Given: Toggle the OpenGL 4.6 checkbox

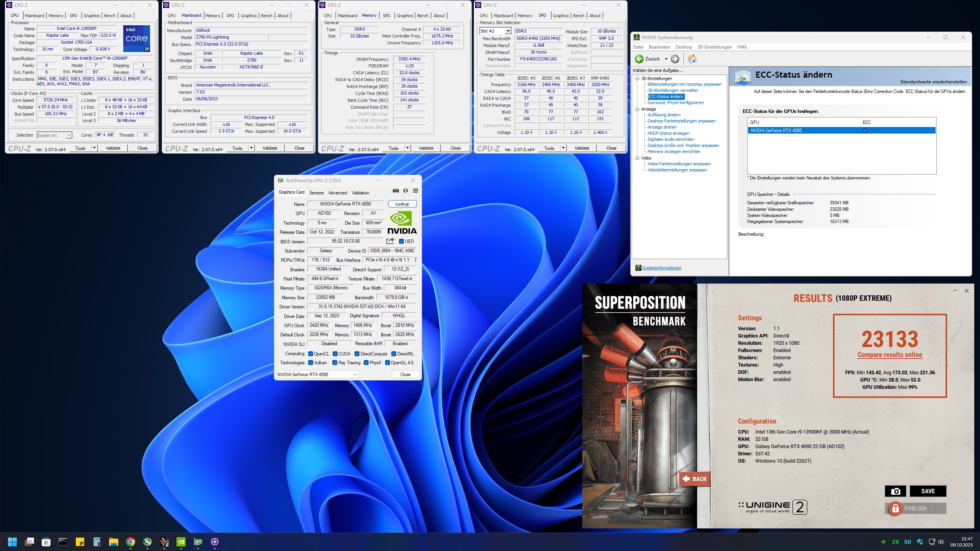Looking at the screenshot, I should (x=387, y=363).
